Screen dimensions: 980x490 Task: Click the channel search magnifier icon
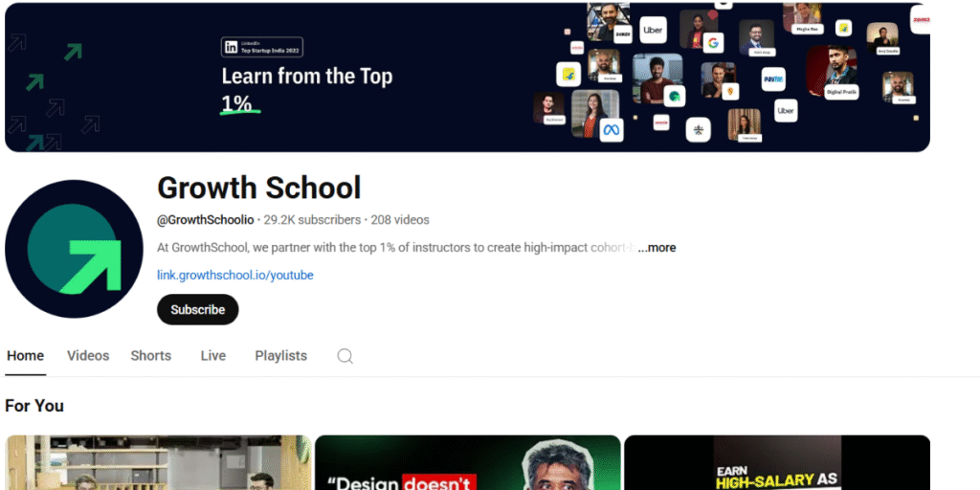pos(345,356)
